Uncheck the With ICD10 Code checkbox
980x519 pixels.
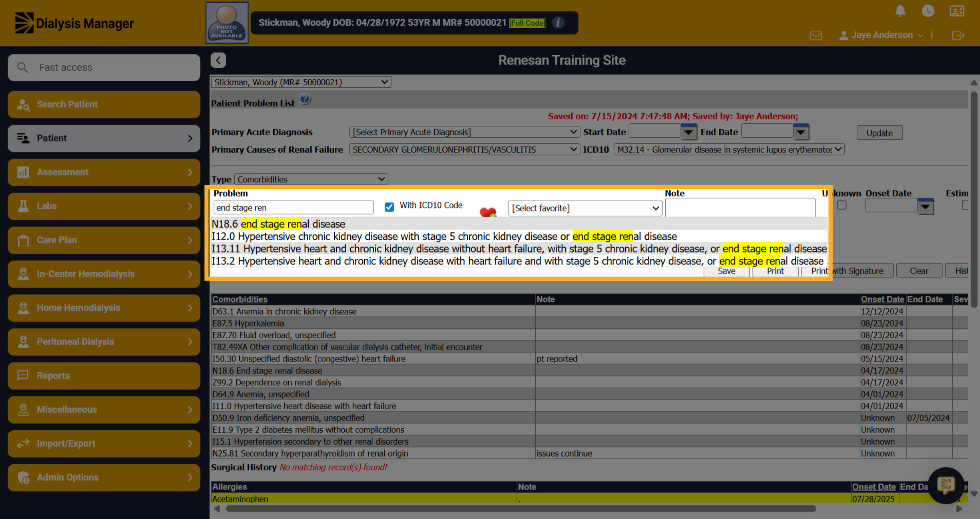click(x=389, y=207)
